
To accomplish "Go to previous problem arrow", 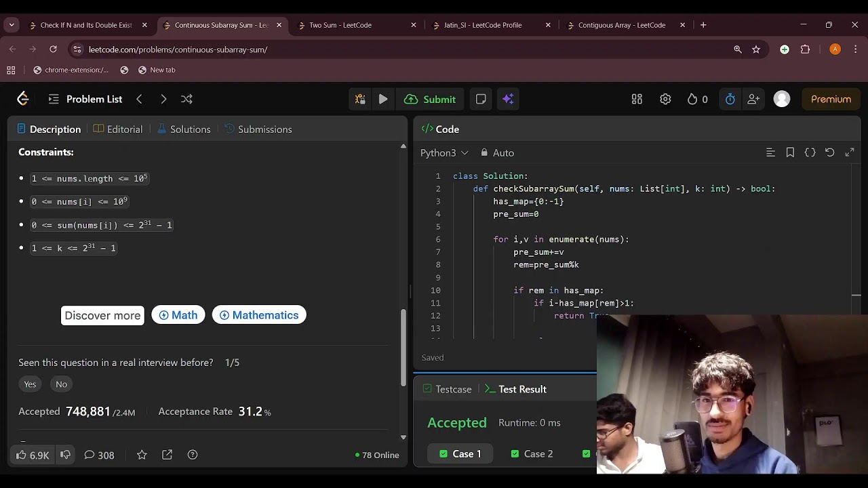I will click(x=139, y=99).
